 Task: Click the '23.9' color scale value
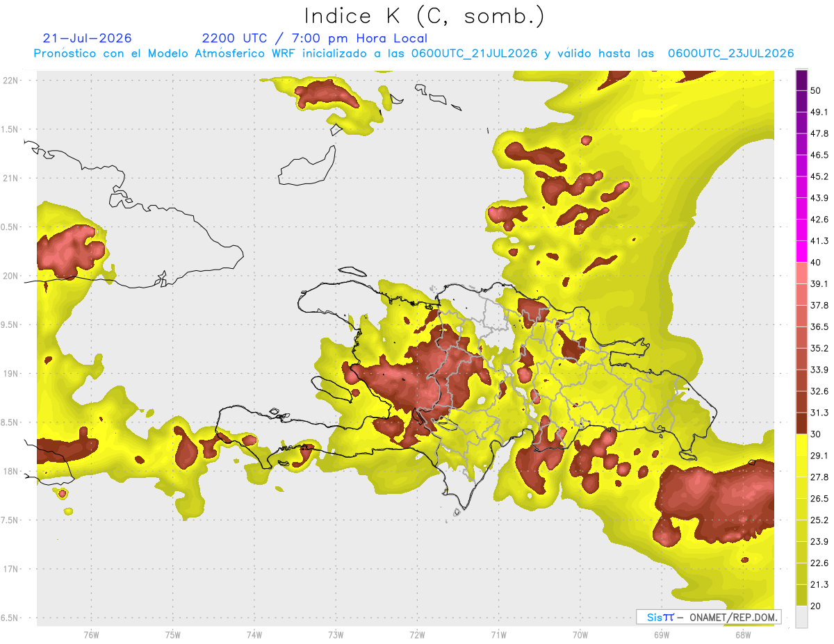819,542
